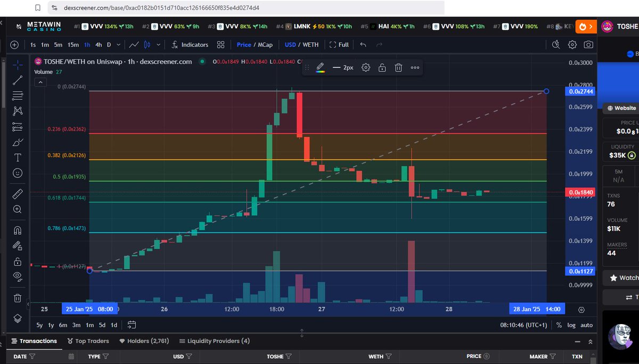Image resolution: width=639 pixels, height=364 pixels.
Task: Open the emoji icons tool
Action: click(x=18, y=173)
